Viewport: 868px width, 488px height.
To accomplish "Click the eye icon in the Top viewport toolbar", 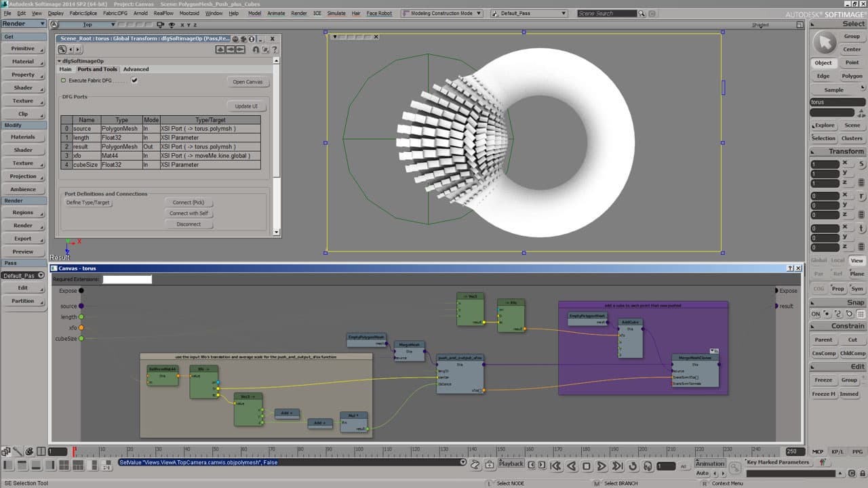I will point(172,24).
